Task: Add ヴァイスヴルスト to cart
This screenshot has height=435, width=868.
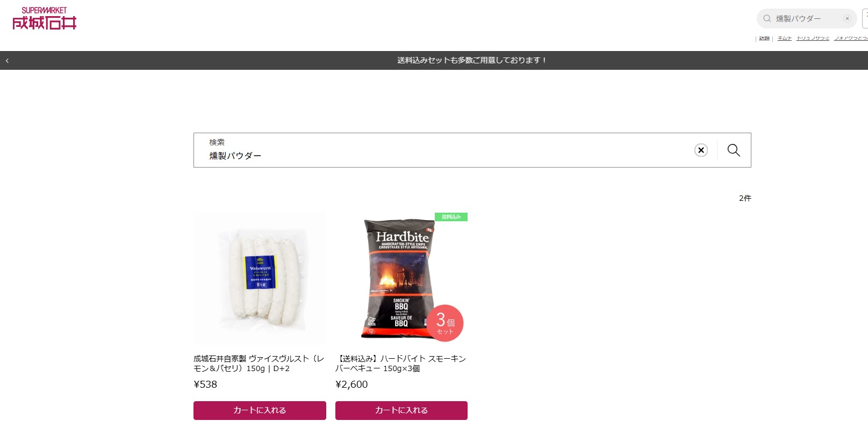Action: tap(260, 410)
